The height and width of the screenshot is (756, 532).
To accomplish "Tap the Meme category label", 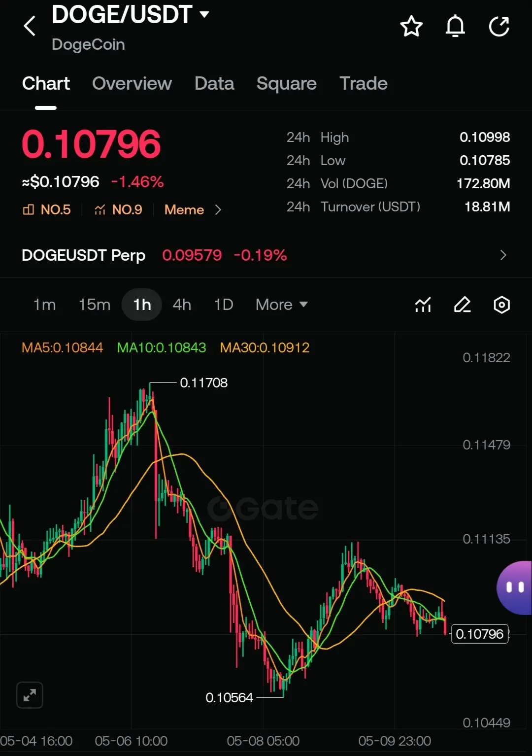I will (x=184, y=210).
